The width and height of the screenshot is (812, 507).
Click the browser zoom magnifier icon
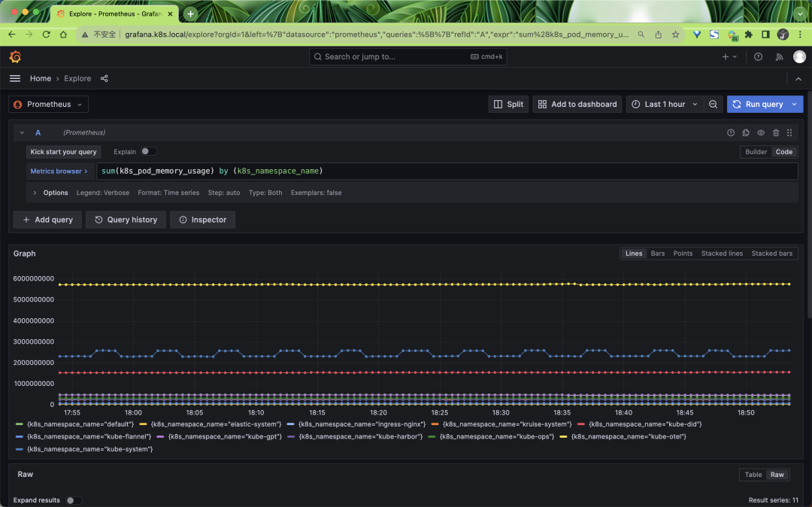641,34
